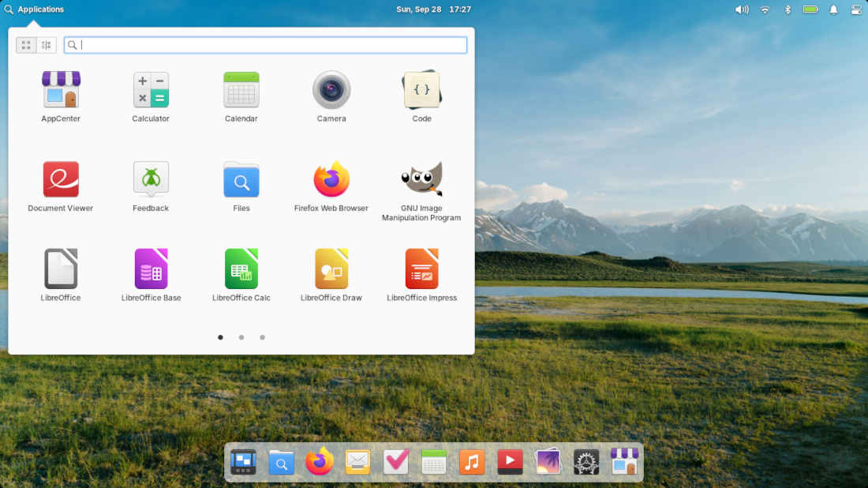Screen dimensions: 868x488
Task: Open the battery power indicator
Action: pyautogui.click(x=810, y=9)
